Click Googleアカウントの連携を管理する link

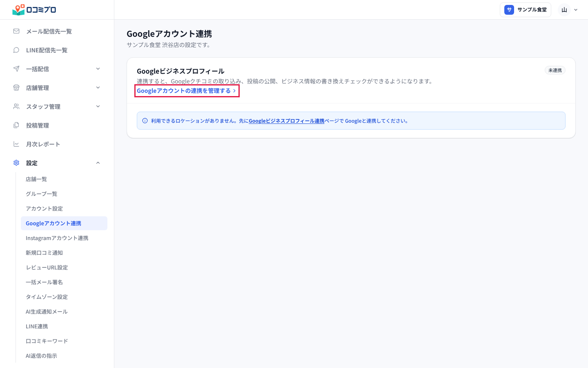(x=187, y=91)
